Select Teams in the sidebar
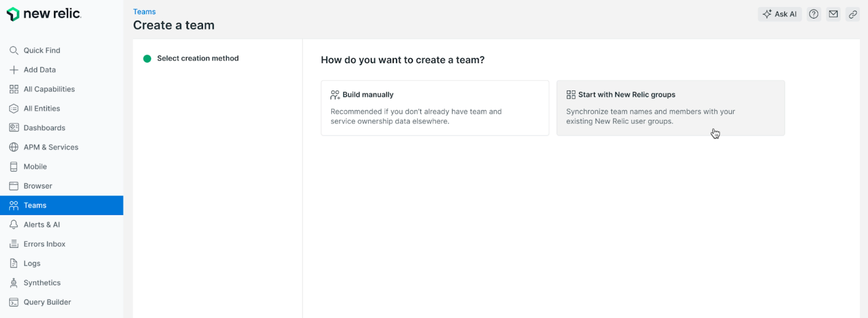This screenshot has width=868, height=318. [35, 205]
